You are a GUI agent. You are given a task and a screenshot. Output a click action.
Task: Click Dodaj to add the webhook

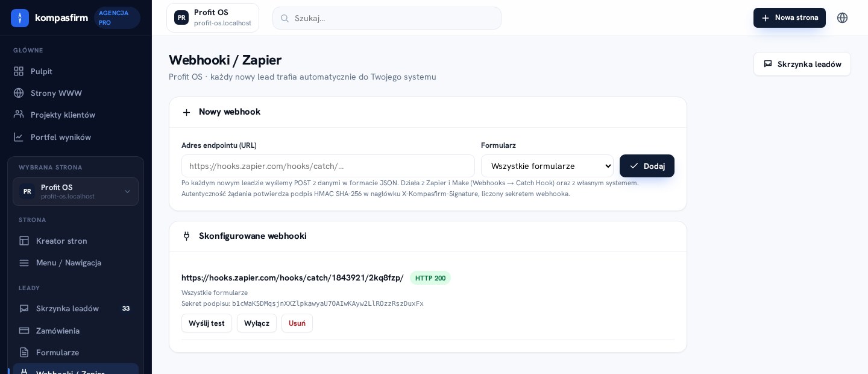(647, 166)
